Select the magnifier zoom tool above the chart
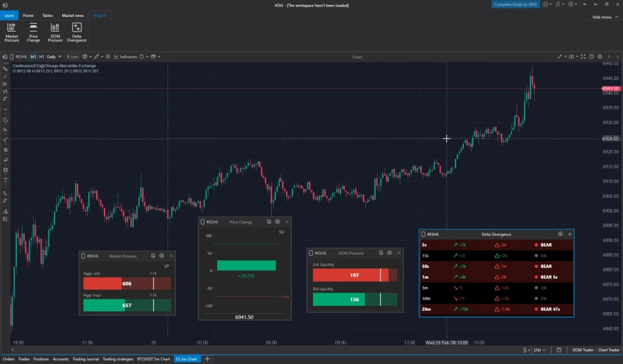Viewport: 623px width, 364px height. coord(108,57)
